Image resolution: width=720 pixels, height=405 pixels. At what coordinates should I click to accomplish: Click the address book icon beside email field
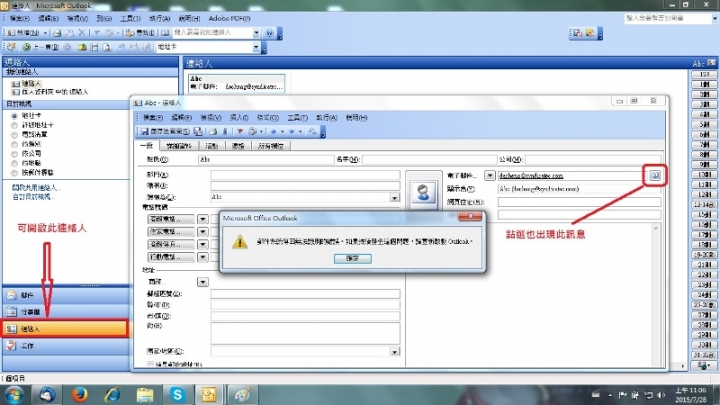pyautogui.click(x=655, y=175)
